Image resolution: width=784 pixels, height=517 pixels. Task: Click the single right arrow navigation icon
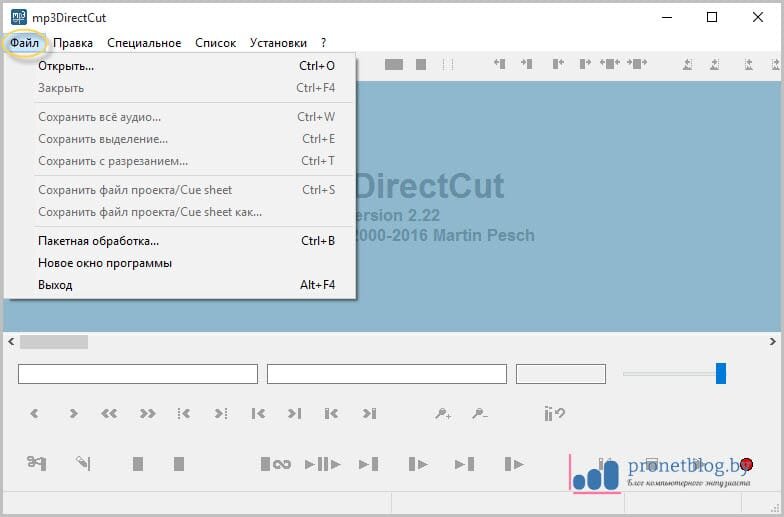73,414
